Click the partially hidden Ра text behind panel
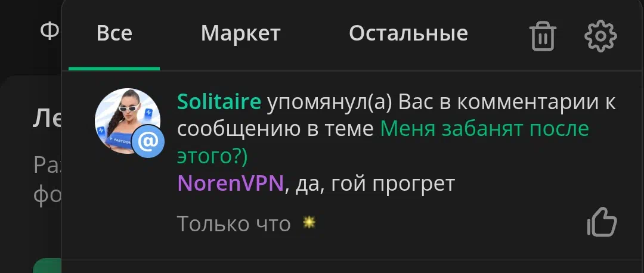The image size is (644, 273). click(47, 165)
